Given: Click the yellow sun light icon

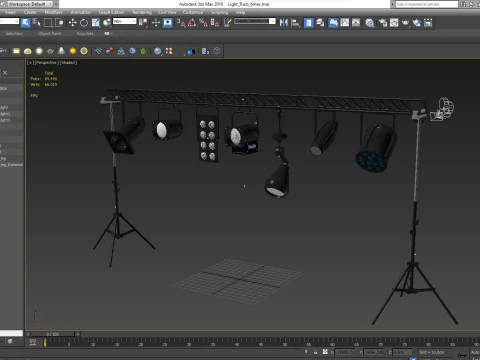Looking at the screenshot, I should pos(73,51).
